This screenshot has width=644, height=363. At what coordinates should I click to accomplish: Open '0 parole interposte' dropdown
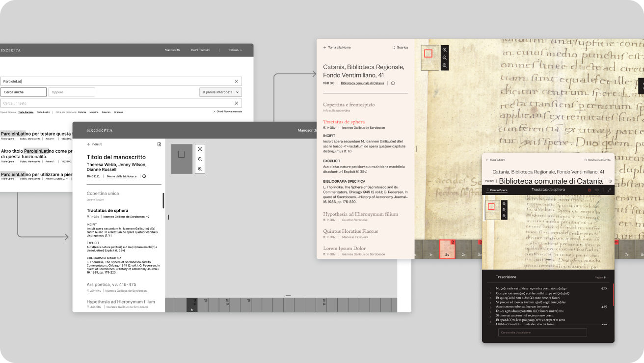pos(221,92)
